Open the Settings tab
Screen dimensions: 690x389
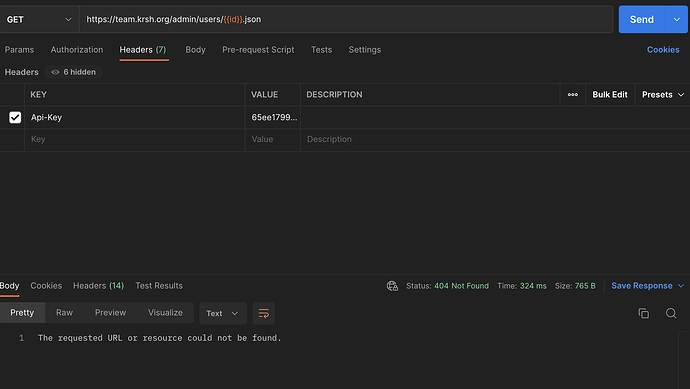[x=365, y=50]
